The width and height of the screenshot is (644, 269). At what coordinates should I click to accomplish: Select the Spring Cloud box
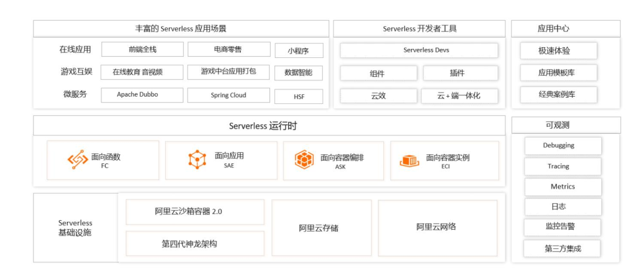(x=229, y=95)
